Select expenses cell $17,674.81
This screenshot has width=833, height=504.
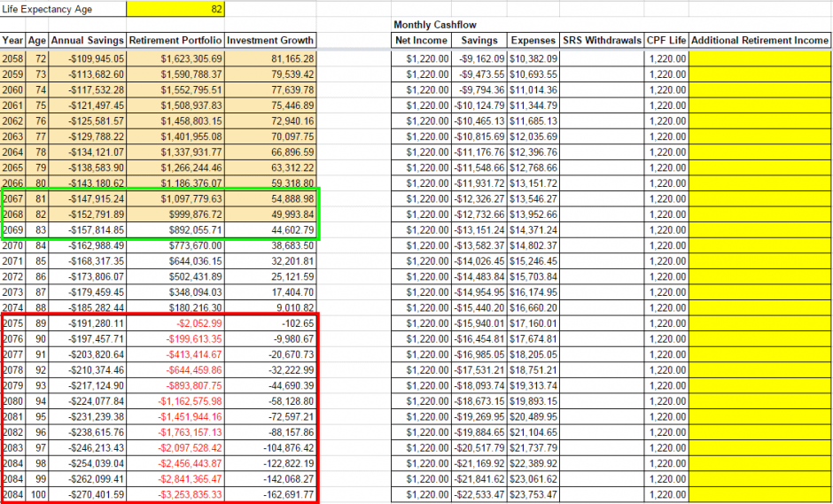pyautogui.click(x=533, y=339)
